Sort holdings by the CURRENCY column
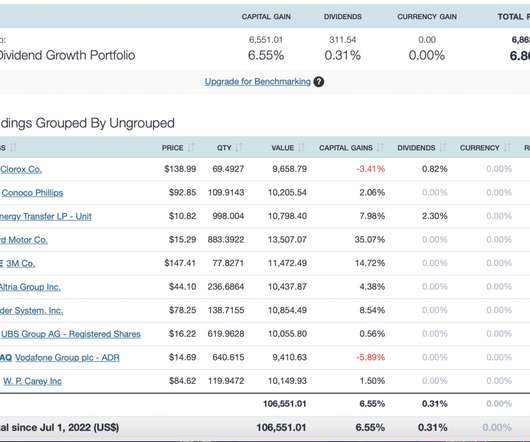Viewport: 530px width, 442px height. (485, 148)
